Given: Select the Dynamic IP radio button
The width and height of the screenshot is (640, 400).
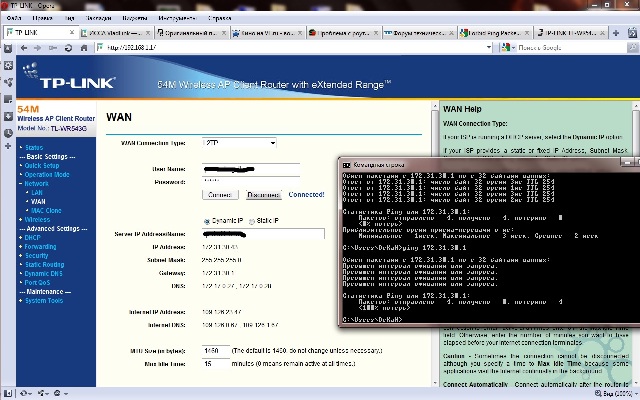Looking at the screenshot, I should pos(207,221).
